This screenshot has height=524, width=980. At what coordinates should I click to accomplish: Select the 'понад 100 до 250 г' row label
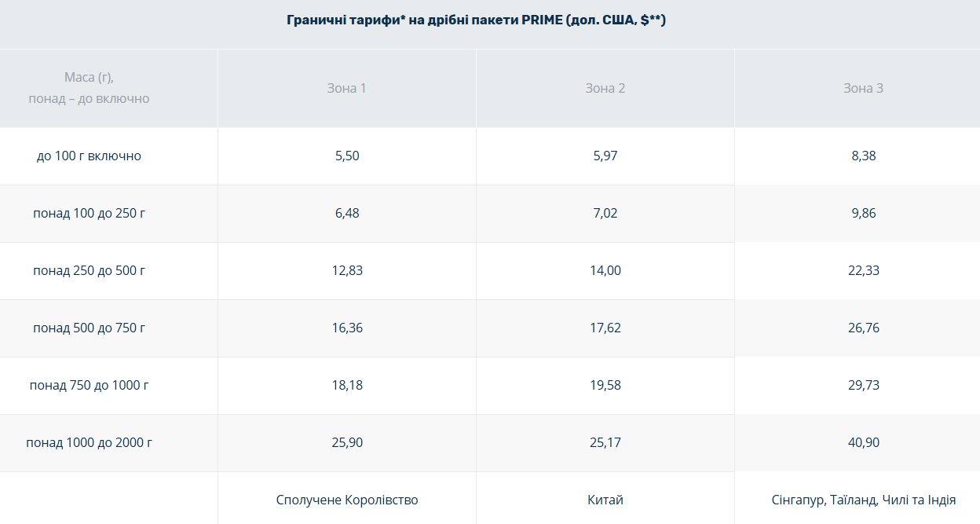click(x=89, y=213)
